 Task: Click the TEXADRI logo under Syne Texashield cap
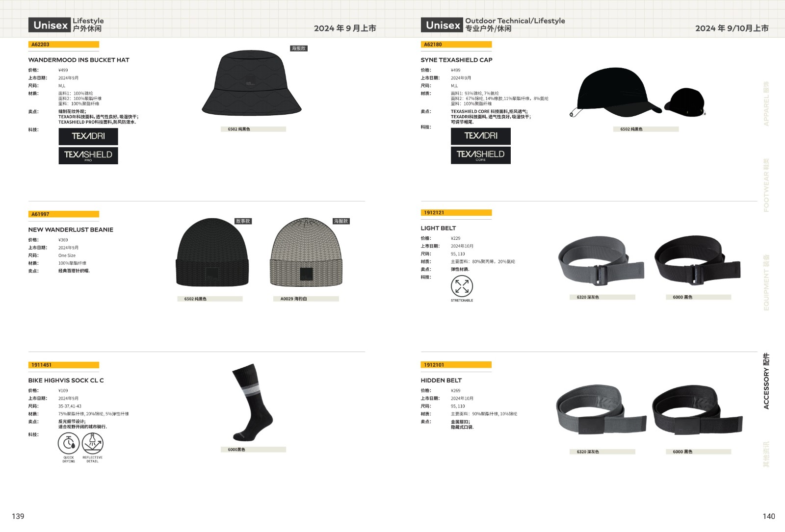(x=481, y=136)
